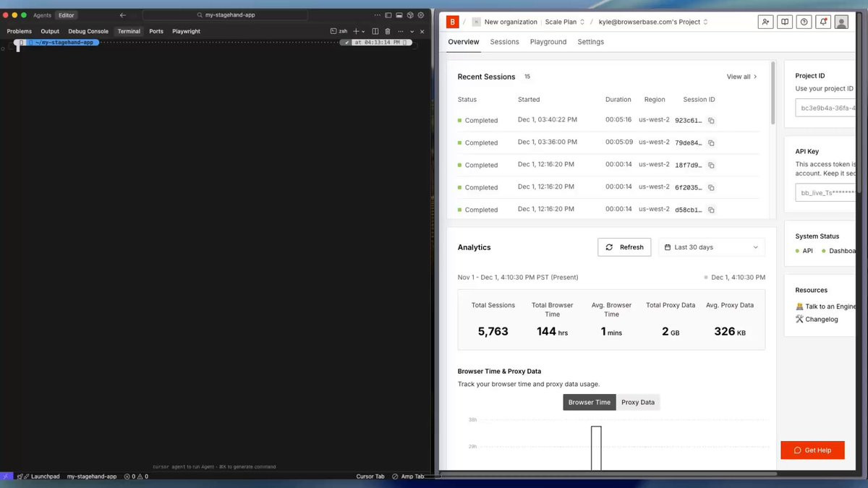Toggle primary sidebar layout icon
The height and width of the screenshot is (488, 868).
click(388, 15)
